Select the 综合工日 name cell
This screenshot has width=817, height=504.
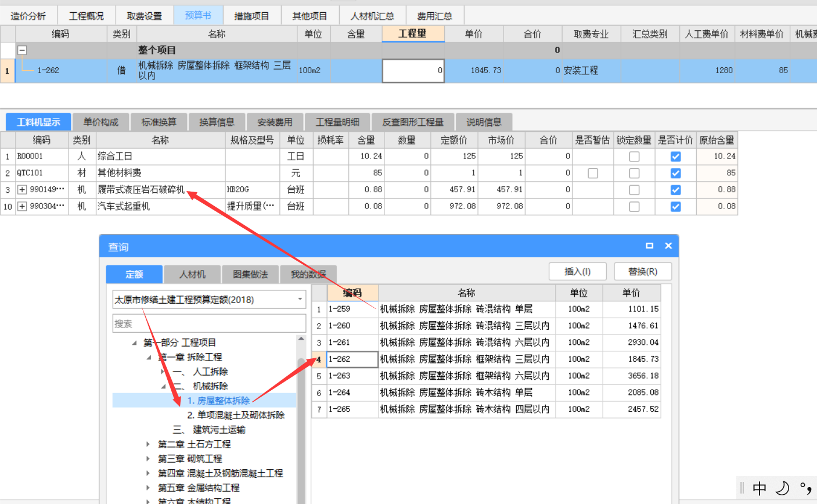pyautogui.click(x=160, y=156)
